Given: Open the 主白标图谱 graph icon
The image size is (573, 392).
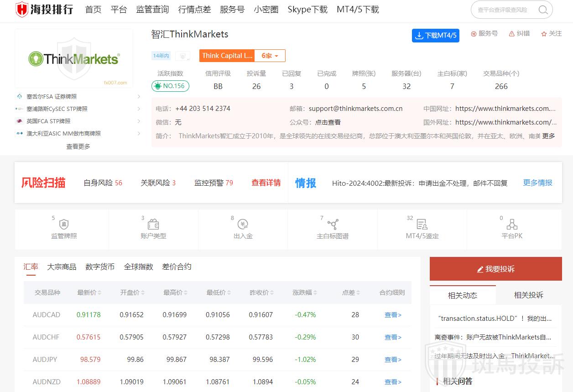Looking at the screenshot, I should pyautogui.click(x=333, y=225).
